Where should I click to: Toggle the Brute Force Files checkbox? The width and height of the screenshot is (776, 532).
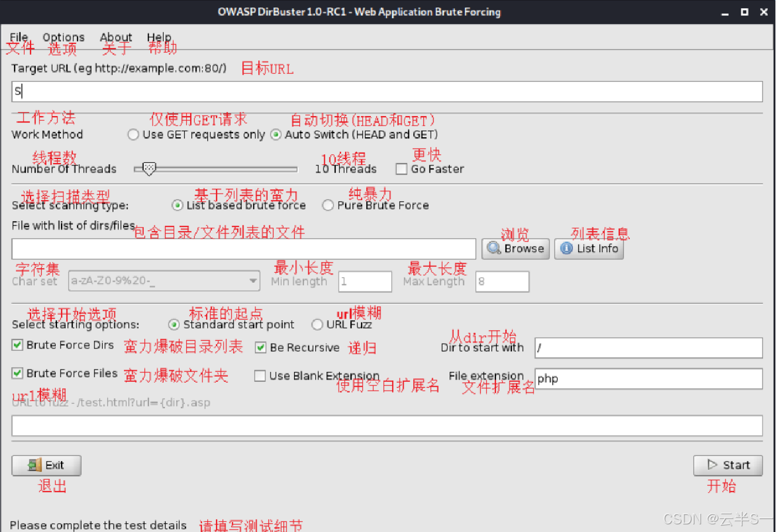coord(18,373)
